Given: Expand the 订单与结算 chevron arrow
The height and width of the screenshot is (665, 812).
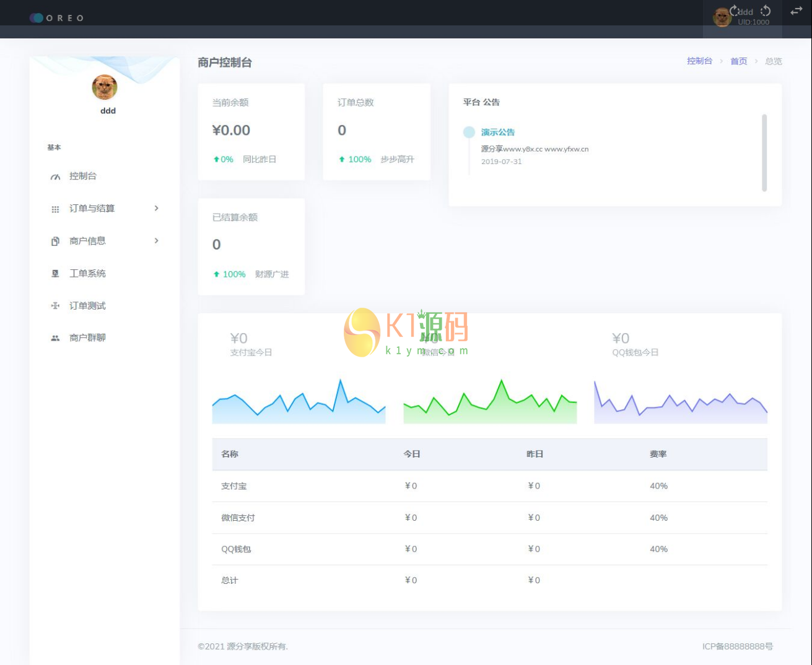Looking at the screenshot, I should pos(157,208).
